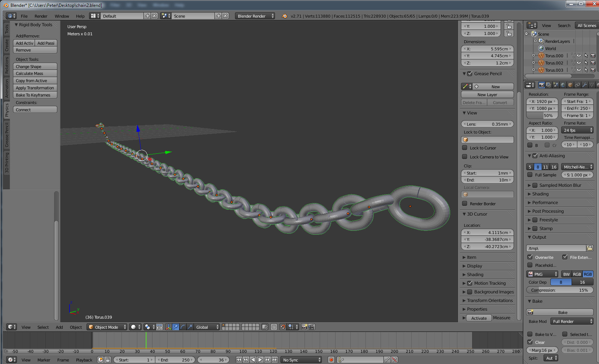Enable the Render Border checkbox

465,203
